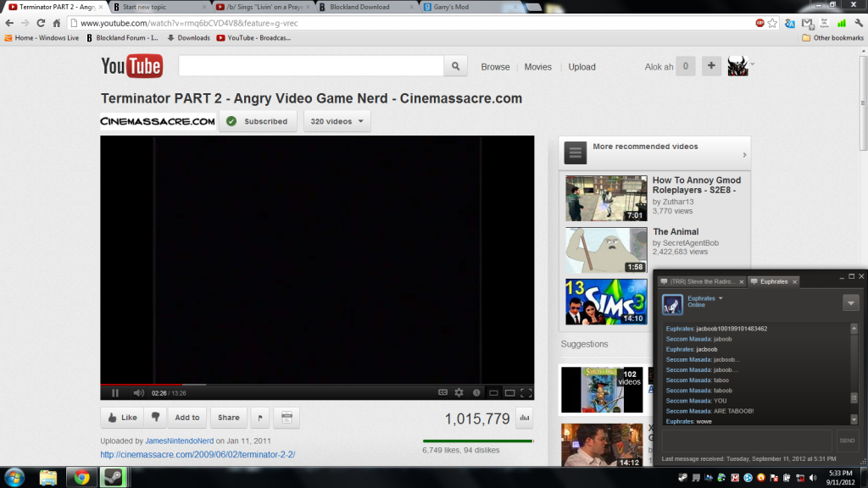Open the Other bookmarks folder
868x488 pixels.
pos(832,37)
